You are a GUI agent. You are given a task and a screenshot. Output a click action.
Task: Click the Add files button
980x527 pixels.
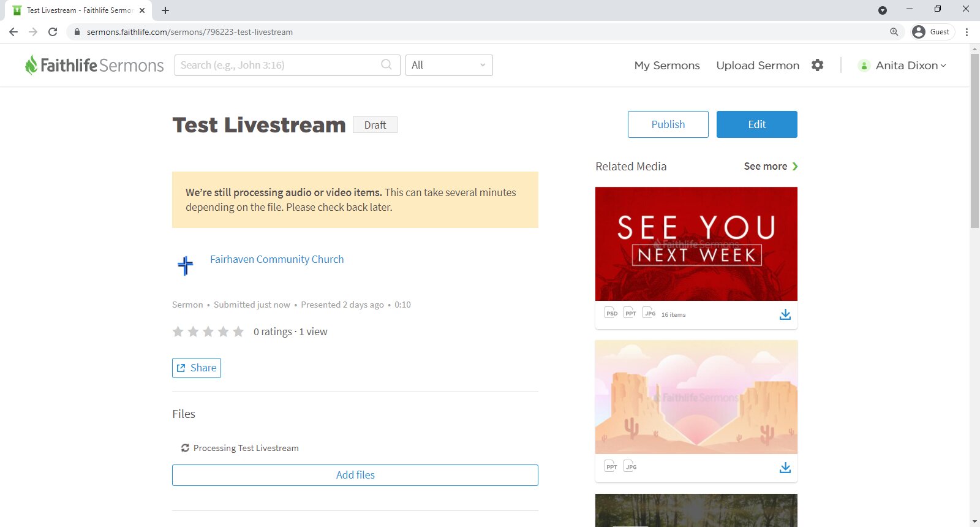tap(355, 475)
